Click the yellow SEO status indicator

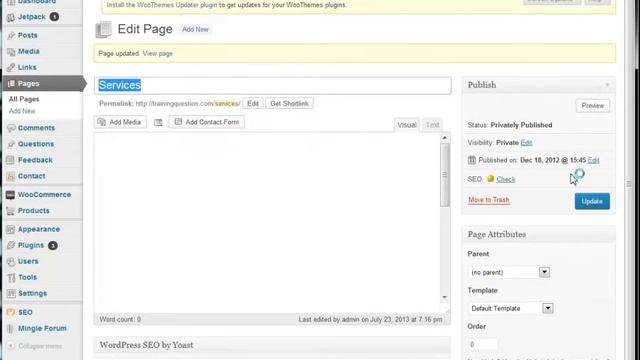pos(490,179)
